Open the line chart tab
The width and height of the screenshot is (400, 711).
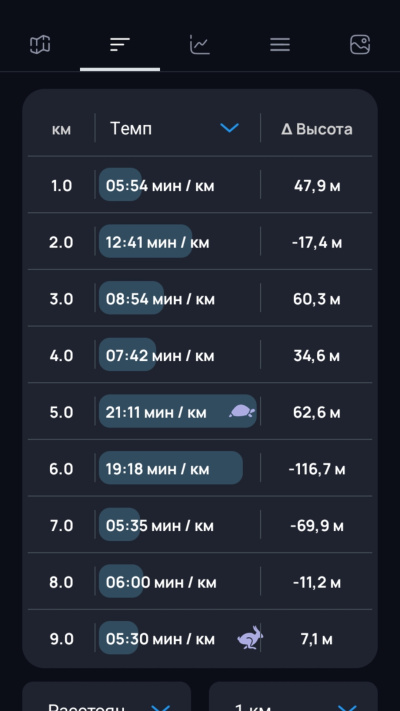click(x=200, y=45)
